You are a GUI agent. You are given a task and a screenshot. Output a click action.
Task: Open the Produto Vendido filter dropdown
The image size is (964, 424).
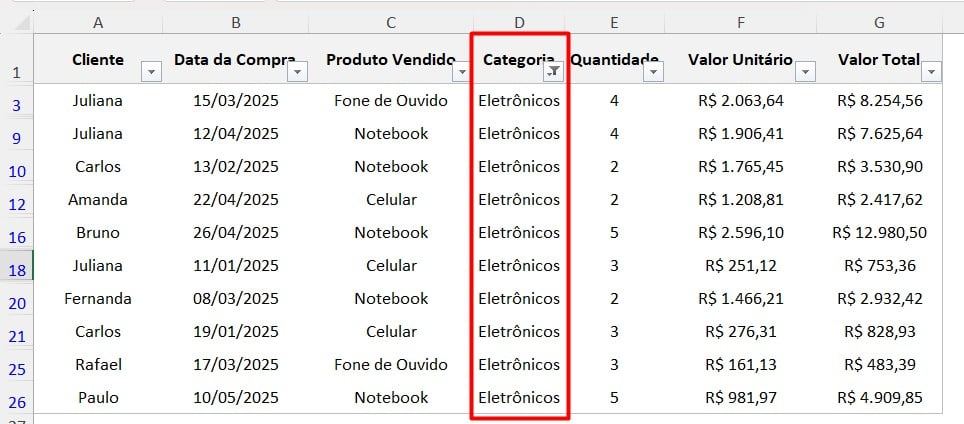coord(462,73)
